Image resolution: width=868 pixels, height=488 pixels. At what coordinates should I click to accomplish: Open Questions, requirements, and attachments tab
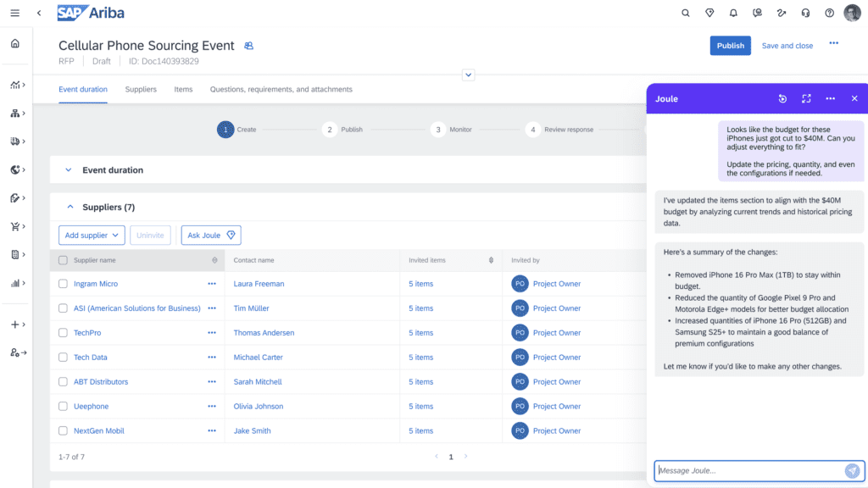[x=281, y=90]
